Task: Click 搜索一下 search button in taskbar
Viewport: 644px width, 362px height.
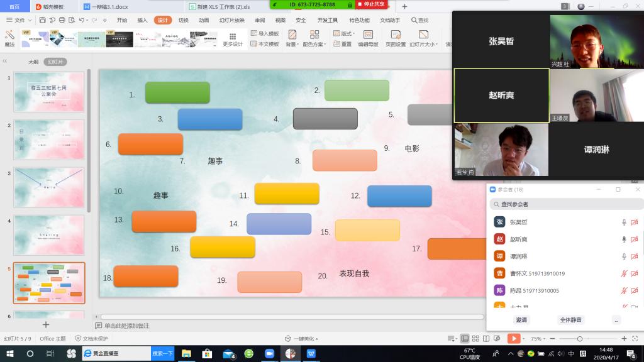Action: (x=162, y=353)
